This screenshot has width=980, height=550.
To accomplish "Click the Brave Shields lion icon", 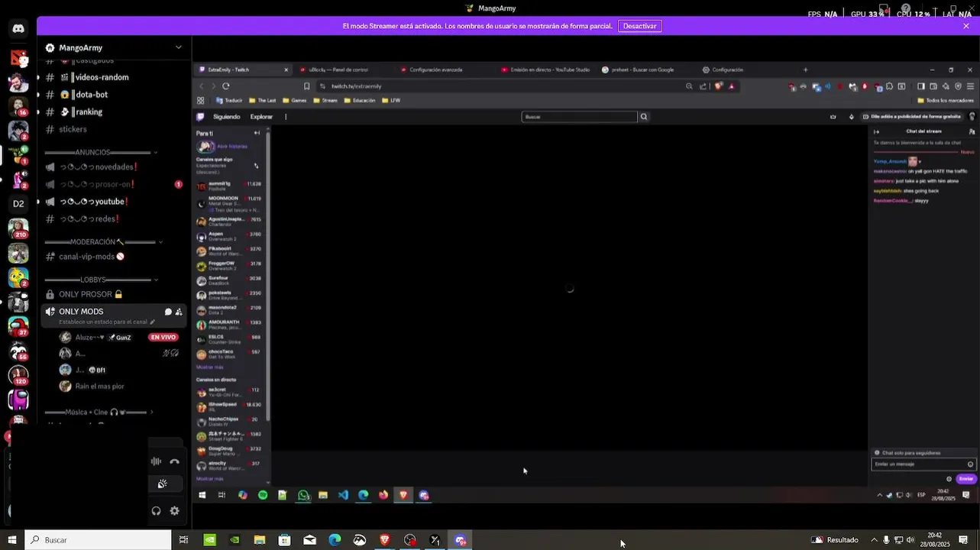I will (718, 86).
